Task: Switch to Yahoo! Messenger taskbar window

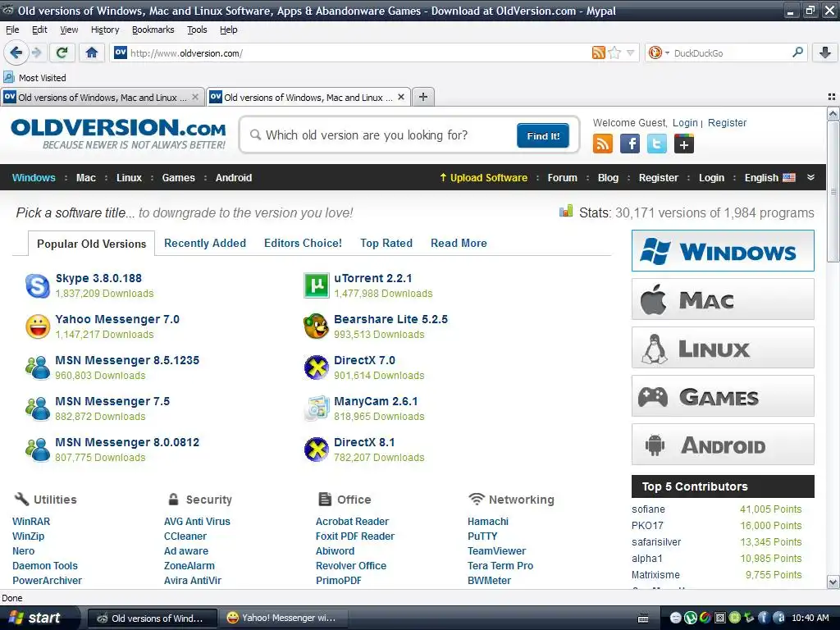Action: 284,618
